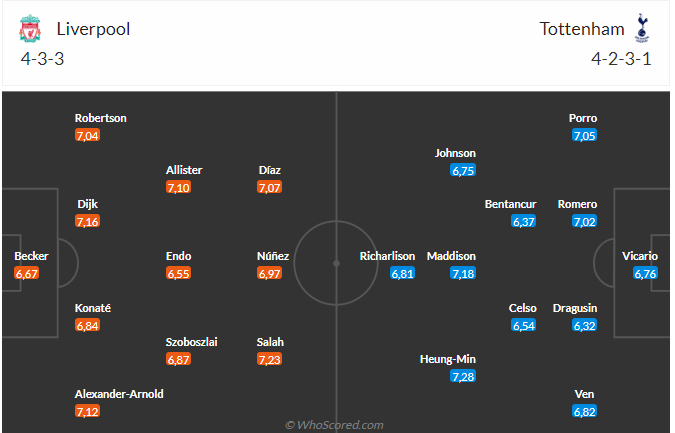
Task: Click Romero's player name
Action: click(577, 204)
